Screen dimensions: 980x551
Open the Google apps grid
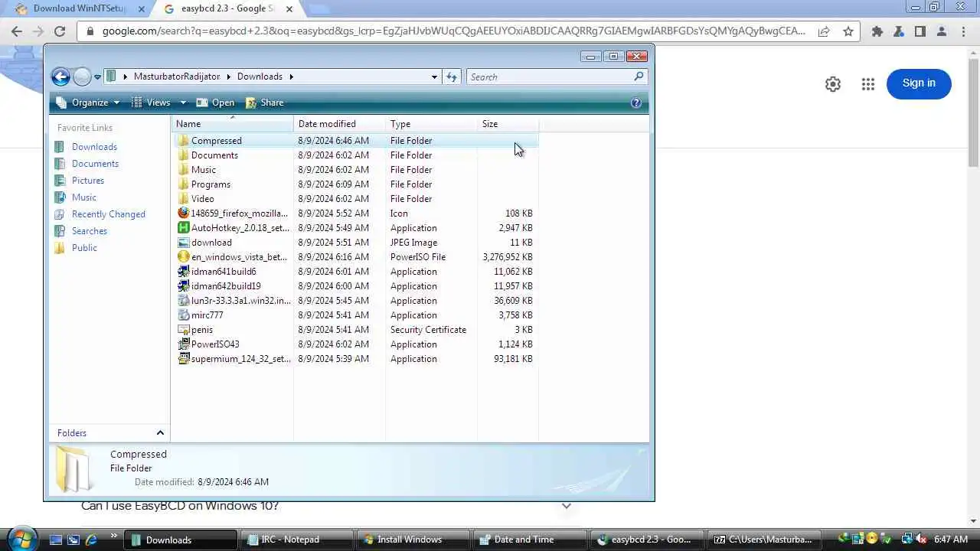(x=867, y=84)
